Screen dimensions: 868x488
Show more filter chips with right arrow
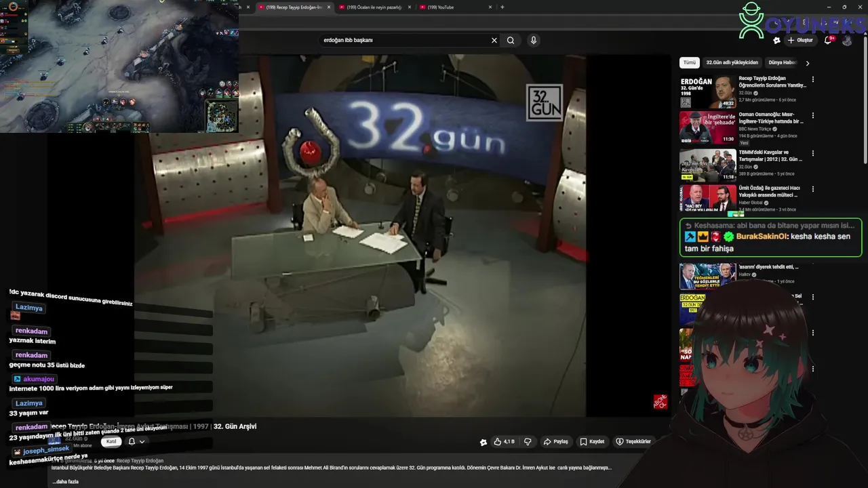click(x=807, y=63)
